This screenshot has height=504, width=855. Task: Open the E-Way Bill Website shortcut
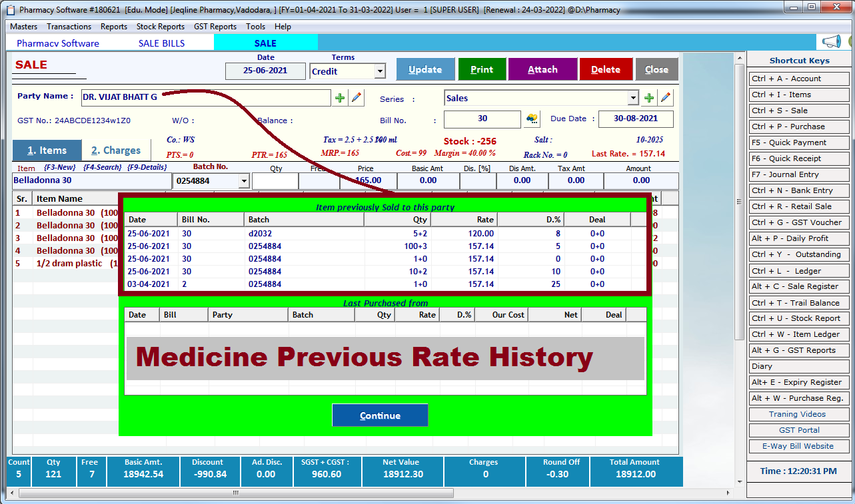[x=798, y=446]
